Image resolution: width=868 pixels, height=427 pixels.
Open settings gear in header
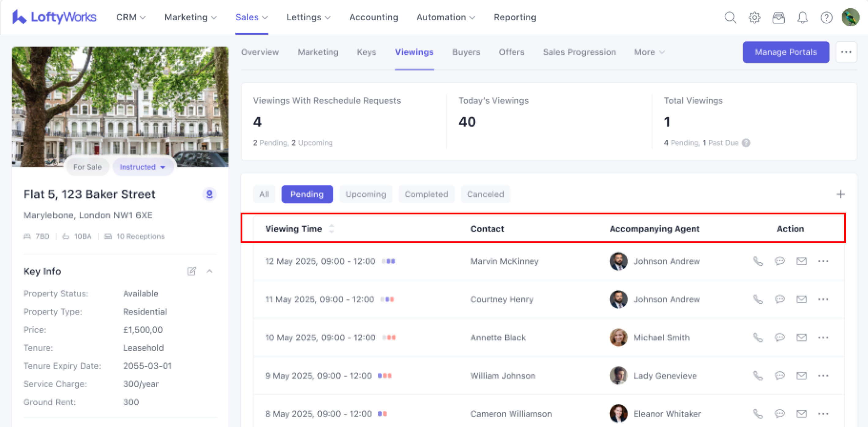pyautogui.click(x=754, y=17)
